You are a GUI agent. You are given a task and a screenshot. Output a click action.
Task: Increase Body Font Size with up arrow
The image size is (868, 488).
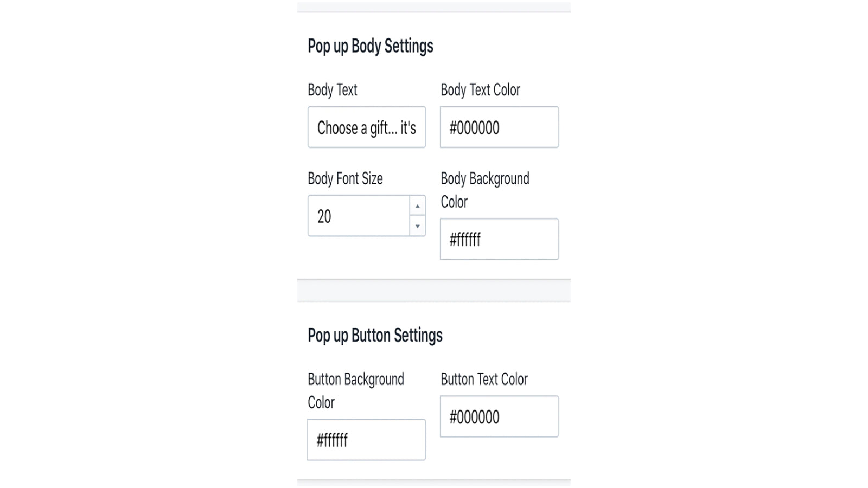tap(417, 206)
